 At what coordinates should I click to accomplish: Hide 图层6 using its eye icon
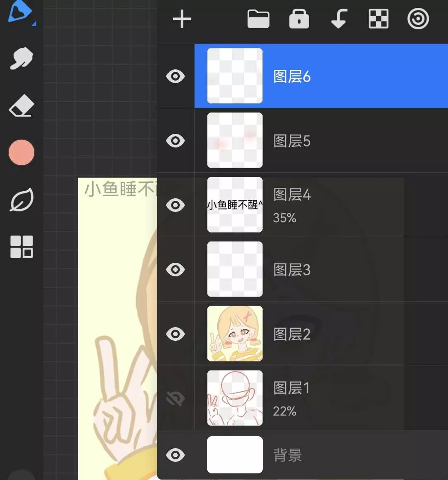(175, 76)
